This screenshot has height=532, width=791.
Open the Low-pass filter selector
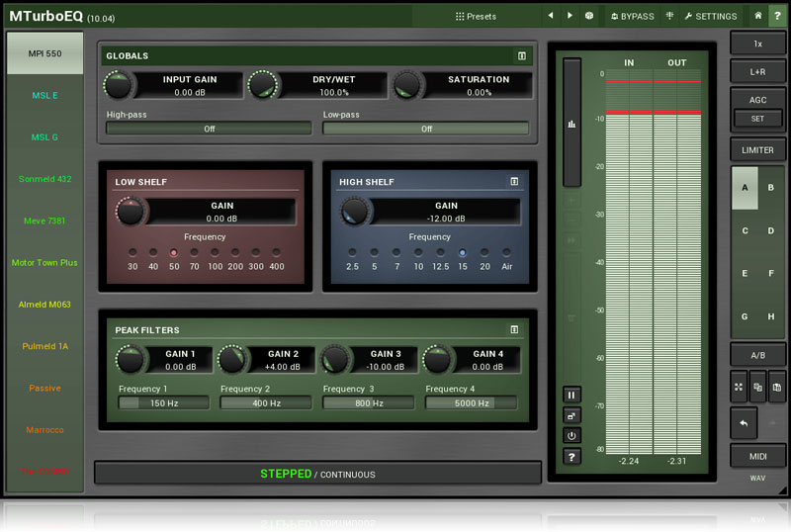point(426,129)
